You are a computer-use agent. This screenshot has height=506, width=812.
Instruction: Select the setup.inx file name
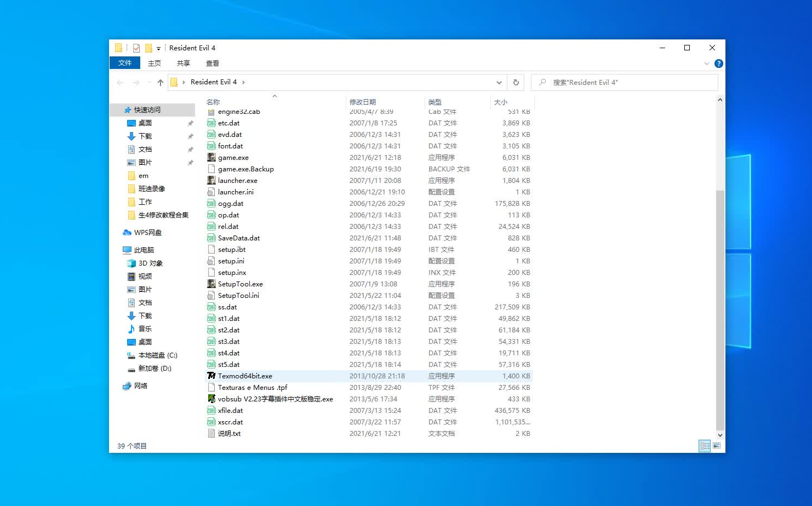tap(232, 272)
